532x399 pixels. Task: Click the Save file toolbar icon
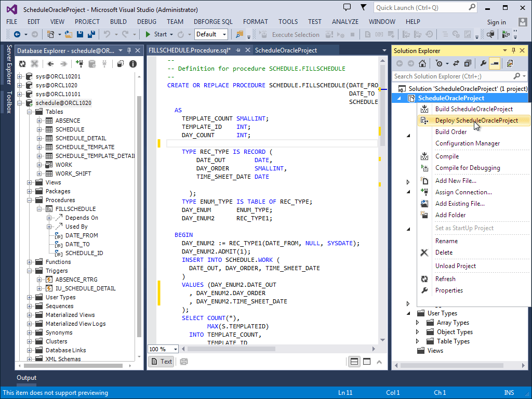pyautogui.click(x=79, y=34)
